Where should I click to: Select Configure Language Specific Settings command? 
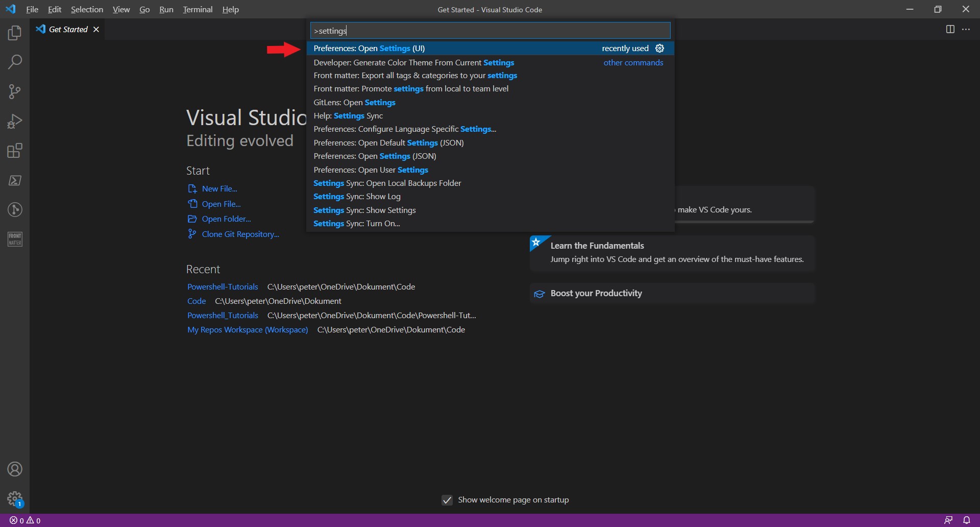pos(490,129)
